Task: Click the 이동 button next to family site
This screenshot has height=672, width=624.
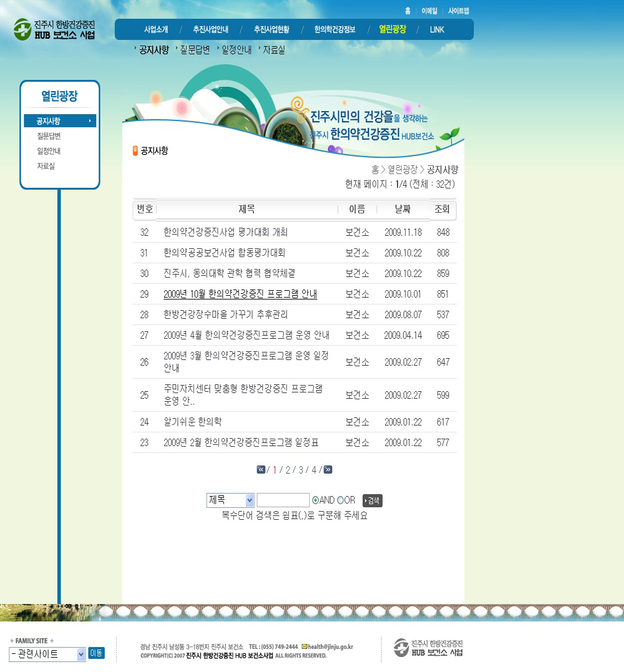Action: (96, 653)
